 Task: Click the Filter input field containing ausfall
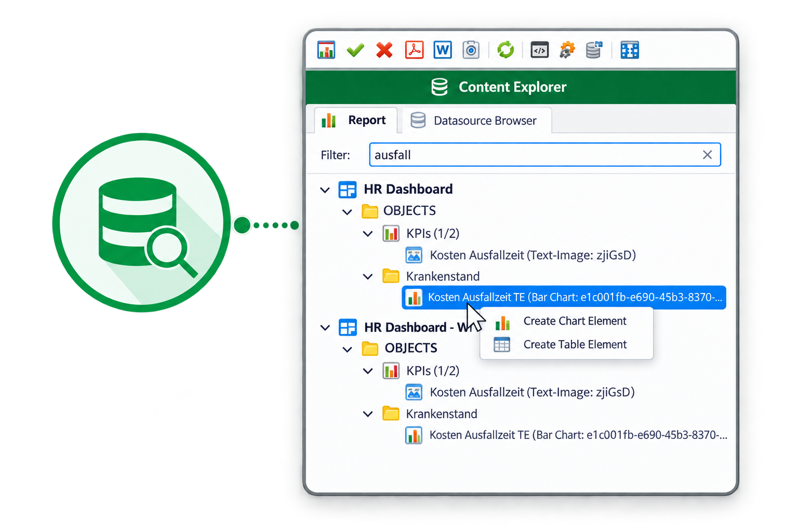point(545,155)
